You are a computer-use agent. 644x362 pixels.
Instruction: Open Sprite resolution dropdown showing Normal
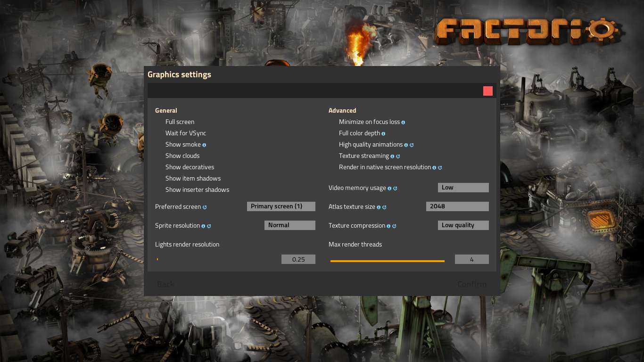pos(290,225)
